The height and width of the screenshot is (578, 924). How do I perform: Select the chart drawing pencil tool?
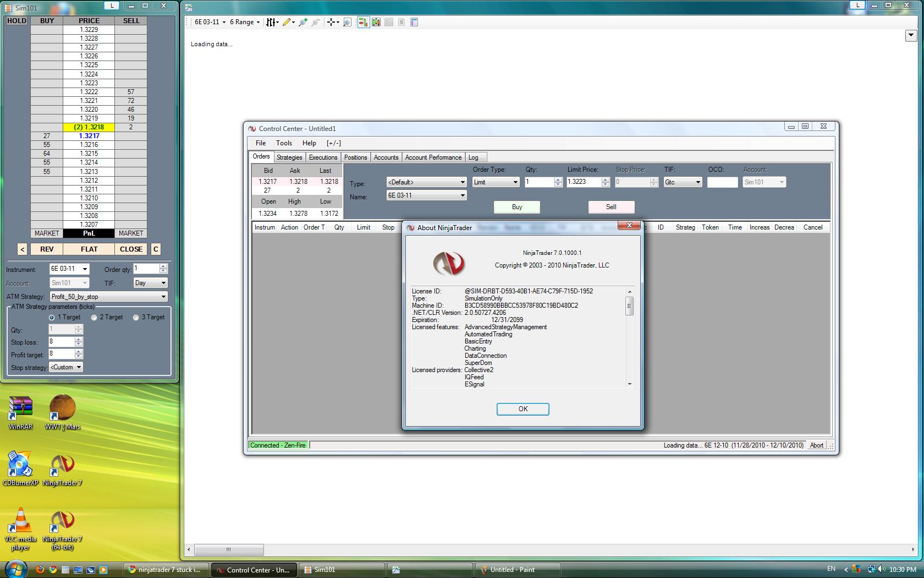(x=288, y=22)
